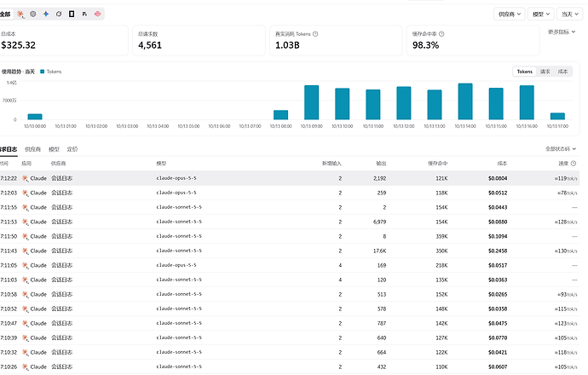
Task: Sort by the 成本 column header
Action: pos(502,164)
